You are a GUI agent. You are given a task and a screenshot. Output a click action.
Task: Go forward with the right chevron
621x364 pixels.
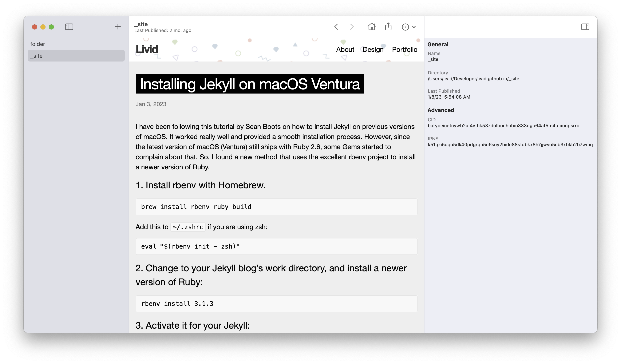click(x=352, y=27)
